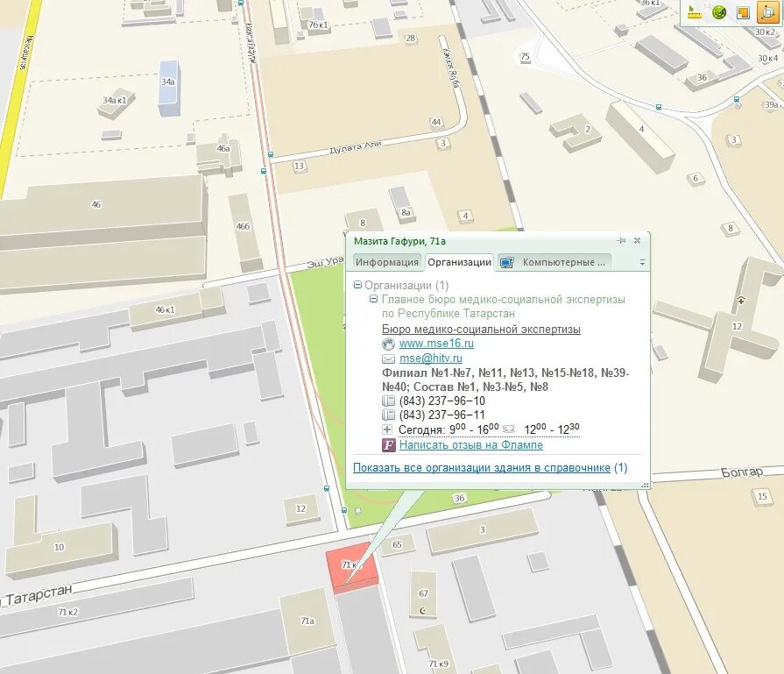Click the phone number (843) 237-96-11
Screen dimensions: 784x674
coord(442,415)
